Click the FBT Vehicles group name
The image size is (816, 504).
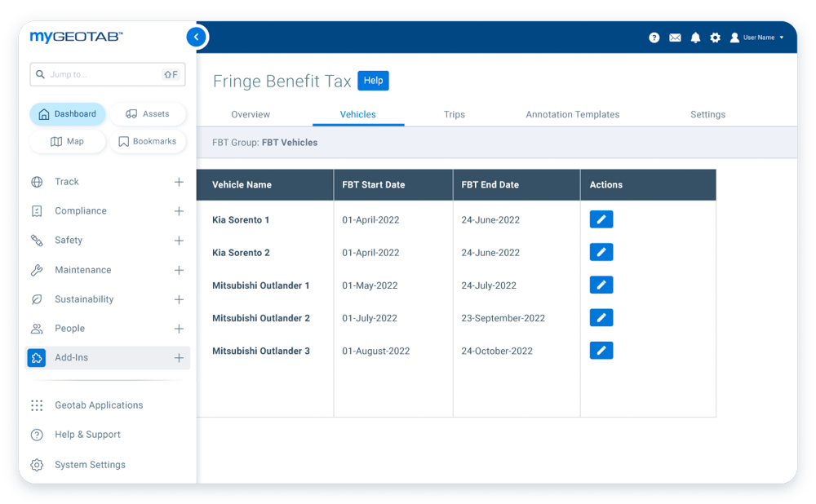click(x=290, y=143)
